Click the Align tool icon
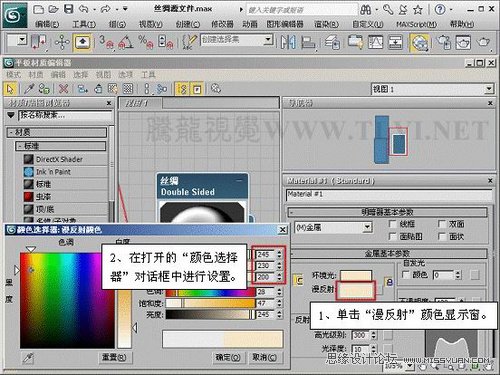500x375 pixels. [308, 42]
